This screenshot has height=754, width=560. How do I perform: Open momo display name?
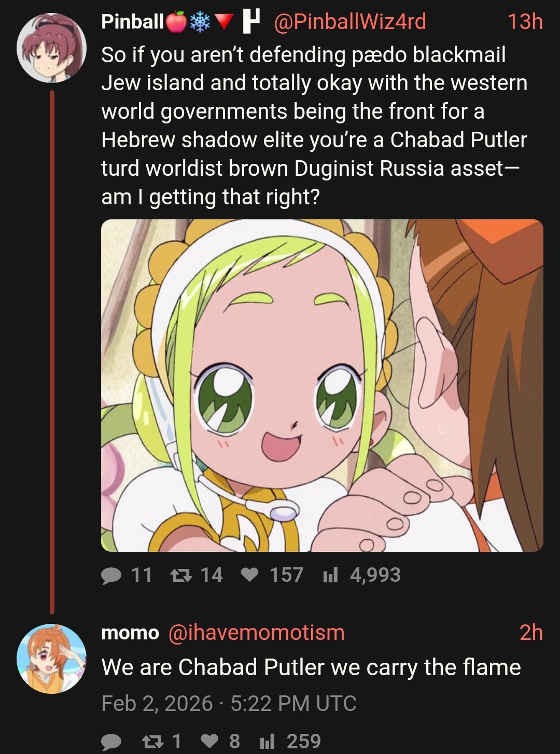(x=130, y=633)
